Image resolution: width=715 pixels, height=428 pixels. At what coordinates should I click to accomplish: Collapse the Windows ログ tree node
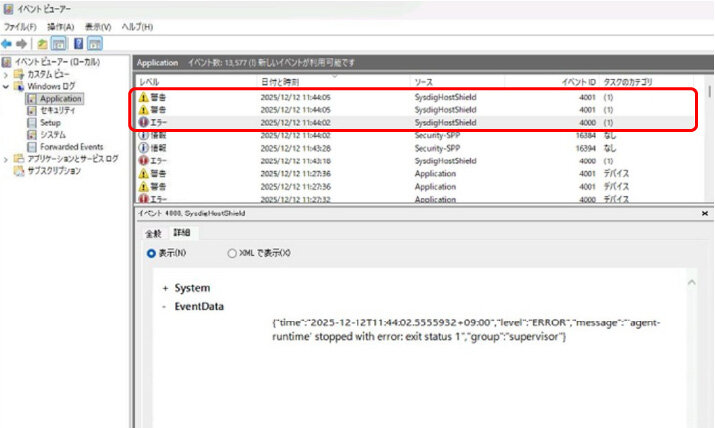7,86
